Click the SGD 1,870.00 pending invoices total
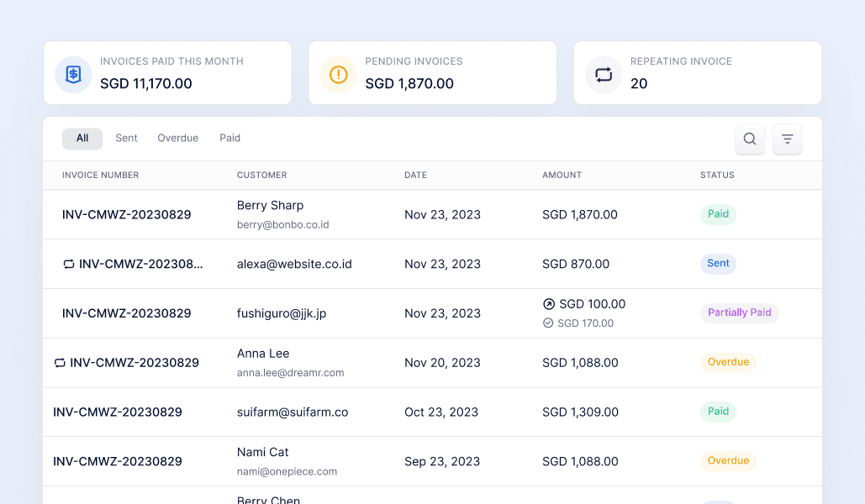This screenshot has width=865, height=504. pos(409,84)
